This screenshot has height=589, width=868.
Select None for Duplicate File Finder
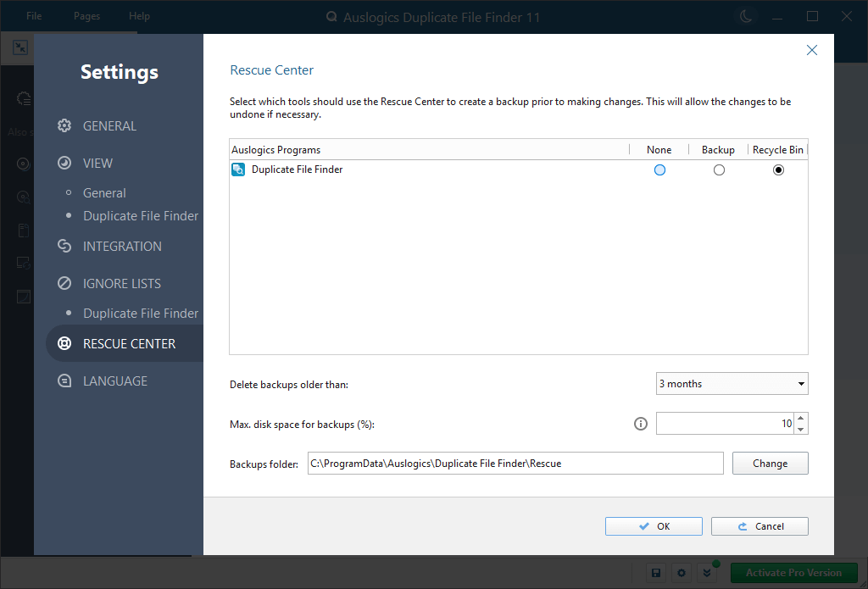[x=659, y=170]
